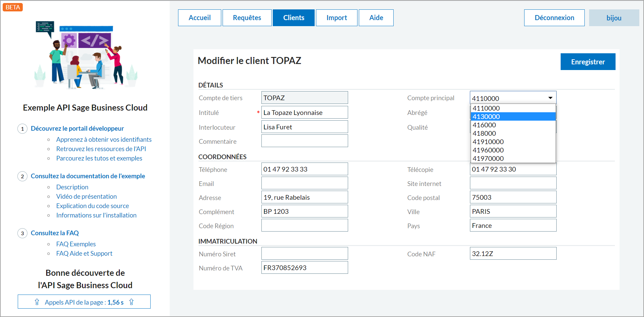Viewport: 644px width, 317px height.
Task: Click the Modifier le client TOPAZ heading
Action: point(249,61)
